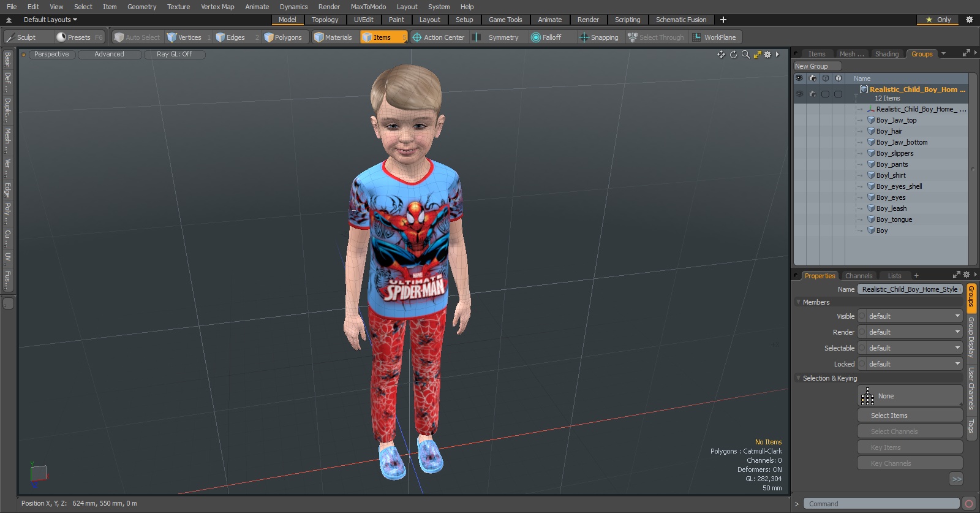Open Groups tab dropdown arrow

pos(943,54)
